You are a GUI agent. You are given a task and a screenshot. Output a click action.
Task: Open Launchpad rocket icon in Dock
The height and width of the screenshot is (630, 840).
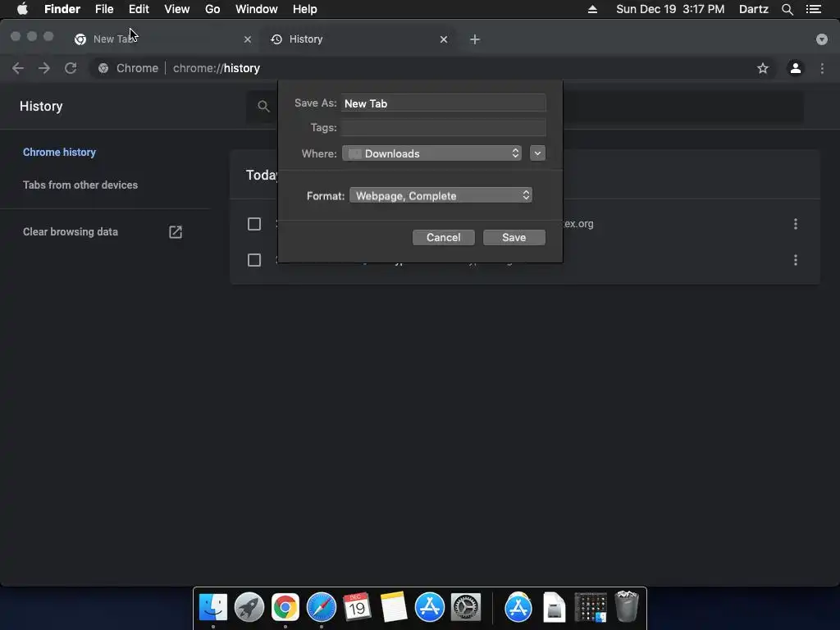(249, 608)
